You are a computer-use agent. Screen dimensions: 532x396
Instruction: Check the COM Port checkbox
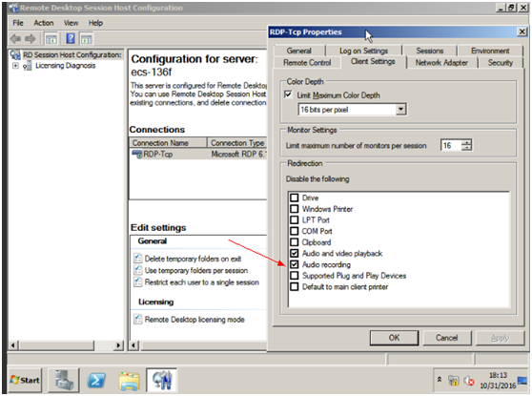[295, 231]
